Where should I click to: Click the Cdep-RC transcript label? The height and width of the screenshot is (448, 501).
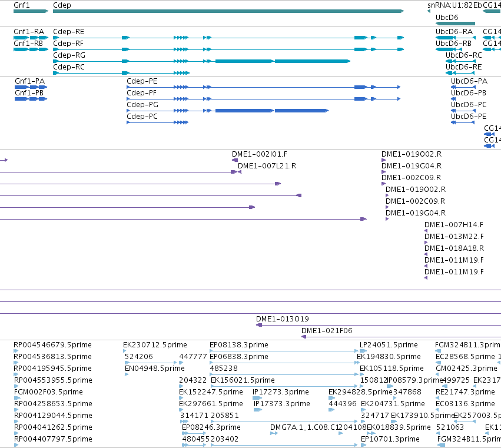[69, 67]
